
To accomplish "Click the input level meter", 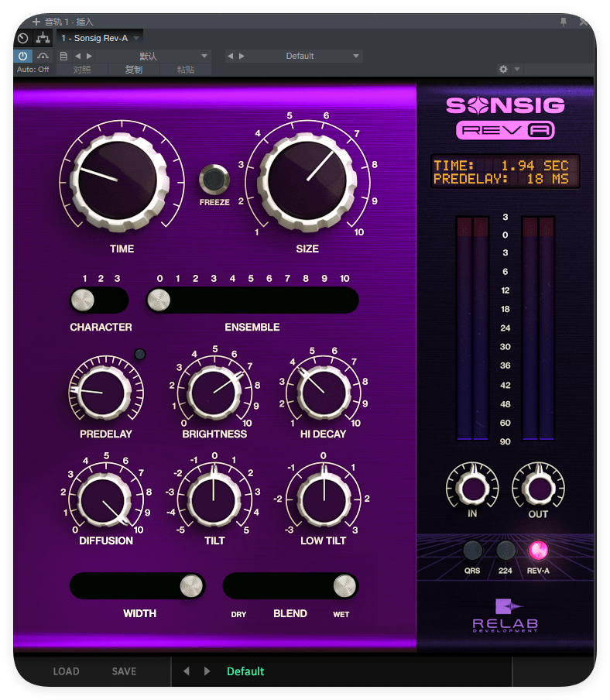I will [x=472, y=328].
